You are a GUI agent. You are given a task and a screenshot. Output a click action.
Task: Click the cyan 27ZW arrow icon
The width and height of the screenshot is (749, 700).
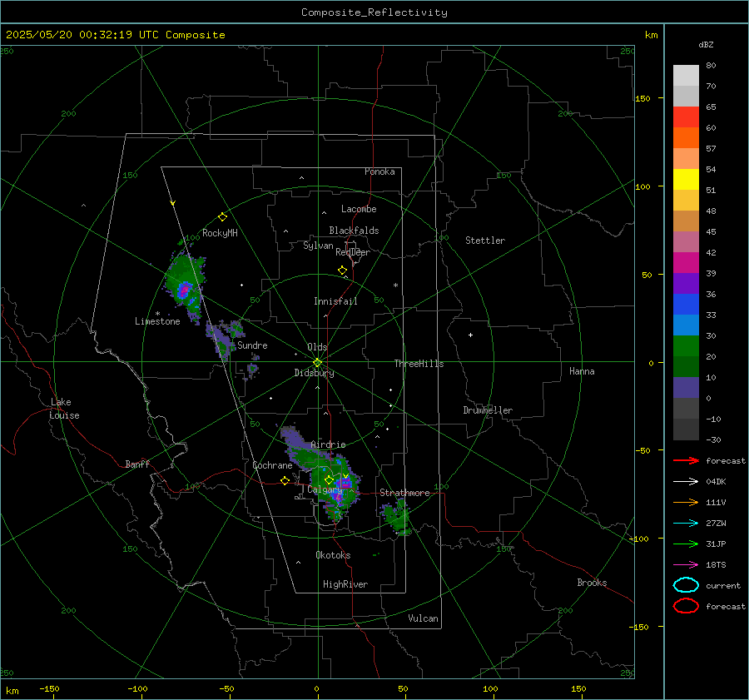click(686, 523)
